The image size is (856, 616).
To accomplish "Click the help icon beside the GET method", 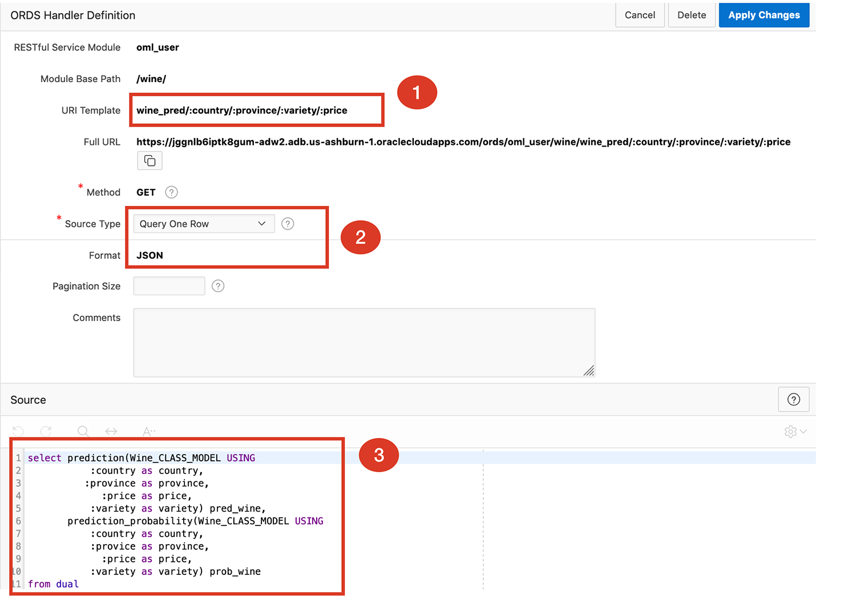I will pos(172,192).
